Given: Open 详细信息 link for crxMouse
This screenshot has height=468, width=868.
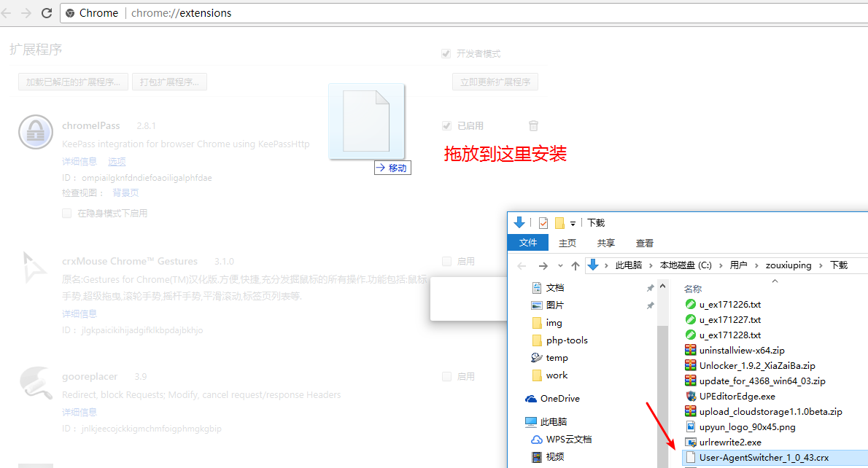Looking at the screenshot, I should point(80,313).
